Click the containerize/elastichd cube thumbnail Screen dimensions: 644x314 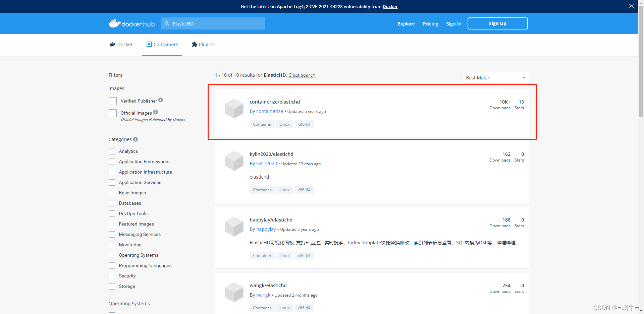tap(234, 109)
